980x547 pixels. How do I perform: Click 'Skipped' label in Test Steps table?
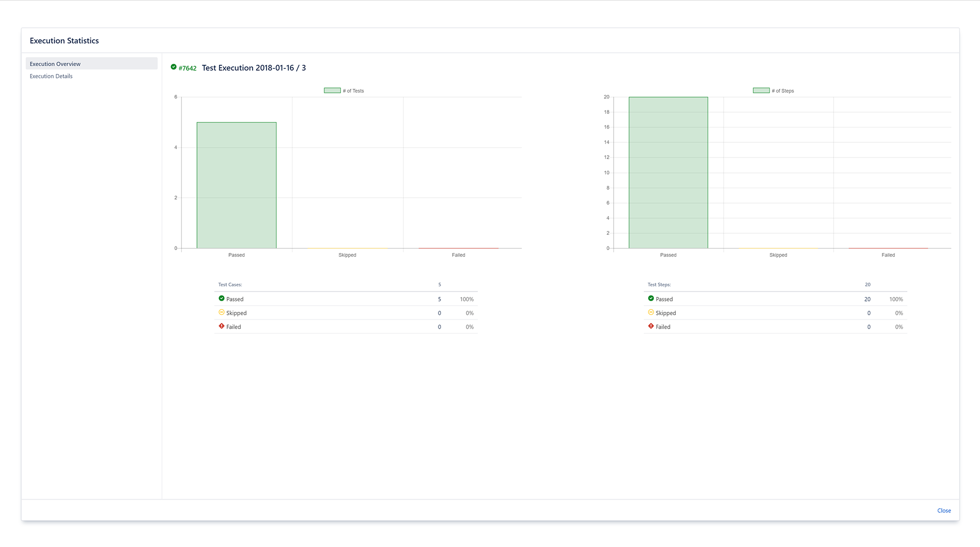(666, 313)
